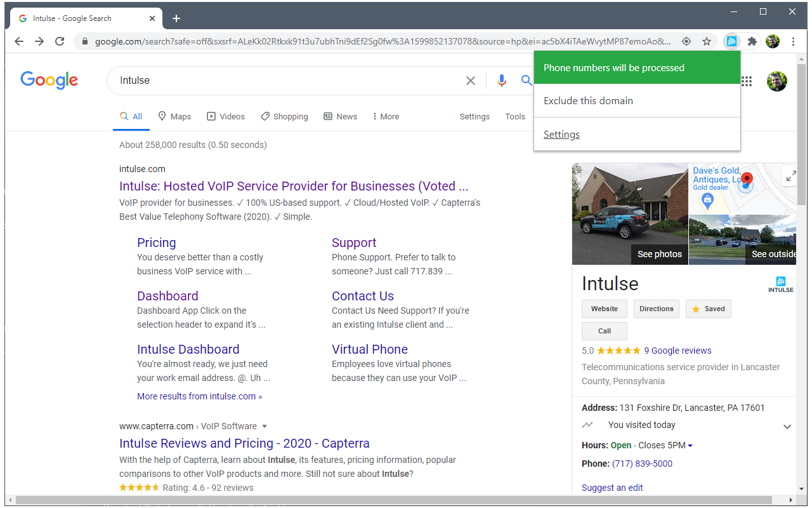Screen dimensions: 812x508
Task: Expand the You visited today chevron
Action: point(787,427)
